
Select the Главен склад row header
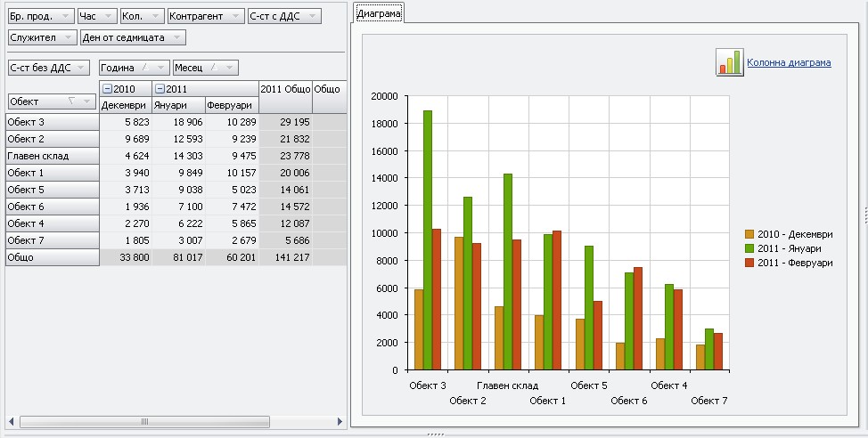coord(53,156)
